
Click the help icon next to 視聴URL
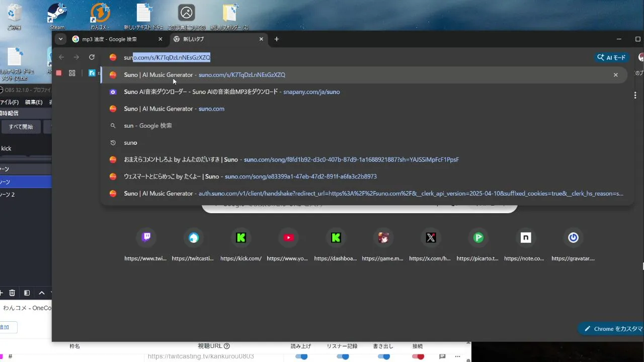click(x=227, y=346)
